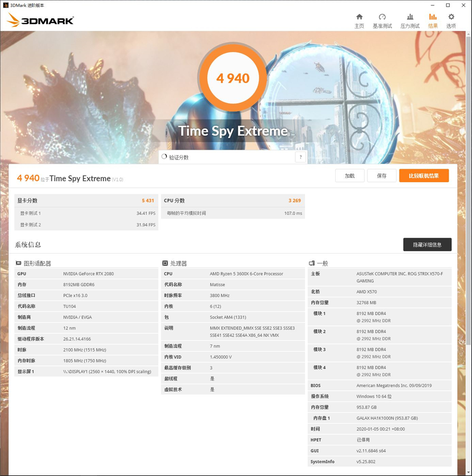Select the 验证分数 radio button
This screenshot has height=476, width=472.
pos(165,156)
